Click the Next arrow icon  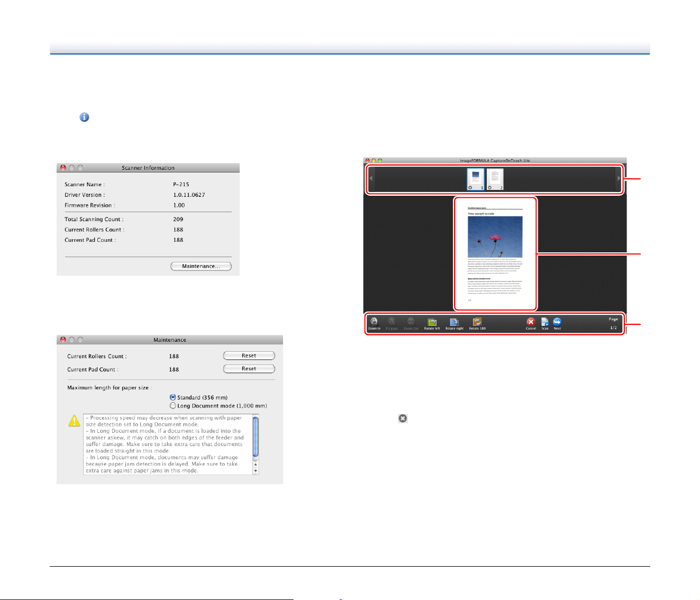click(x=557, y=322)
